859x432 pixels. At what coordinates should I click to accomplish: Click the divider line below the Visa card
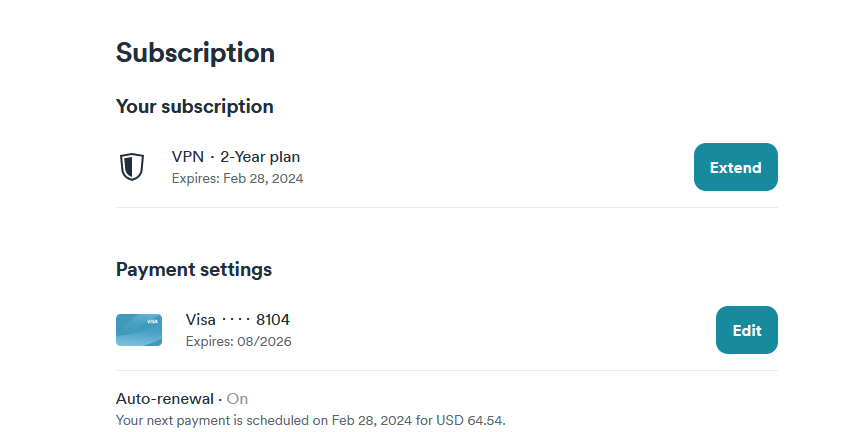point(446,371)
